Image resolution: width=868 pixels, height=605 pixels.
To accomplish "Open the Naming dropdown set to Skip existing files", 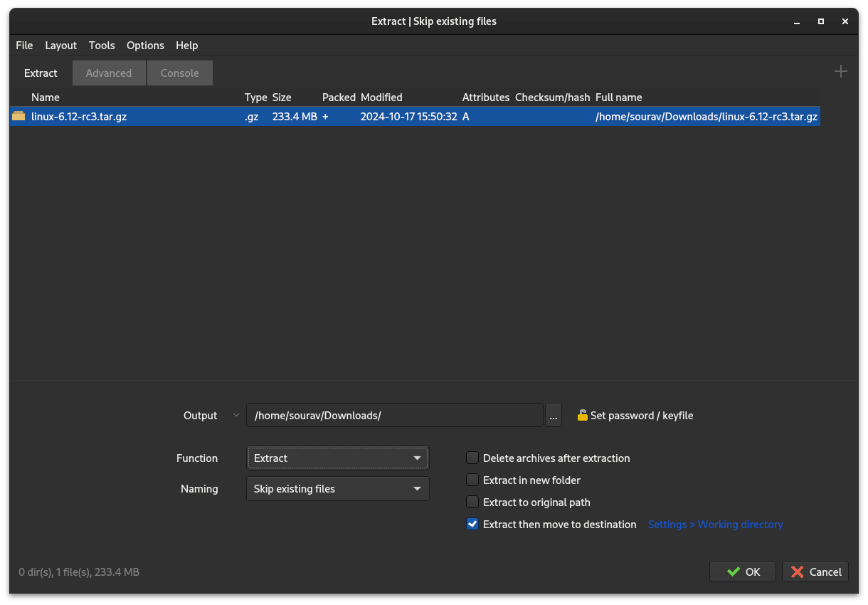I will tap(337, 488).
